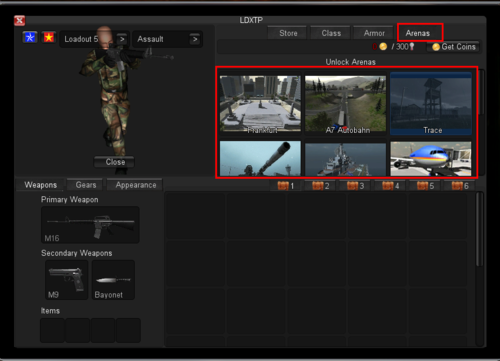Click the Close button under the soldier
Viewport: 500px width, 361px height.
[x=114, y=162]
